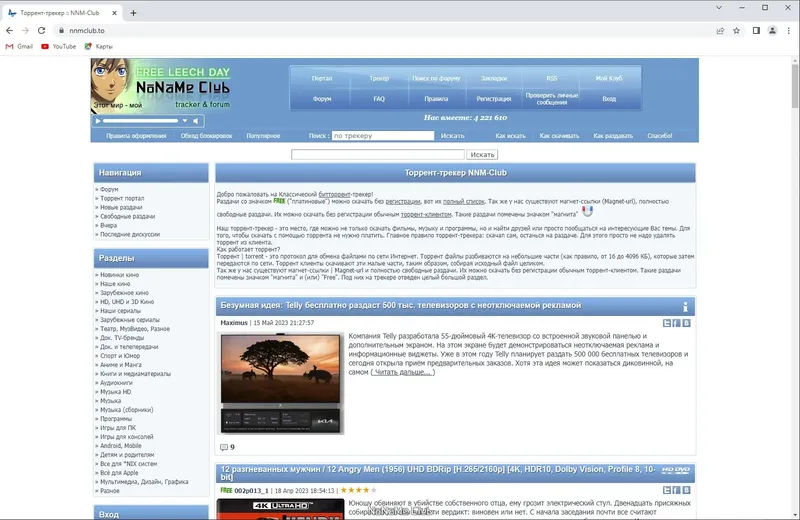The width and height of the screenshot is (800, 520).
Task: Play the site radio player
Action: (x=97, y=121)
